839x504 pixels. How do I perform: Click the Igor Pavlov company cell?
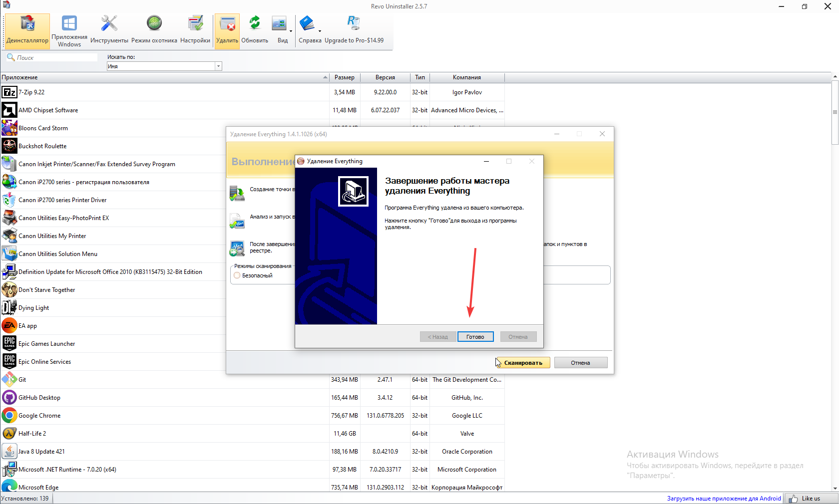pyautogui.click(x=467, y=92)
